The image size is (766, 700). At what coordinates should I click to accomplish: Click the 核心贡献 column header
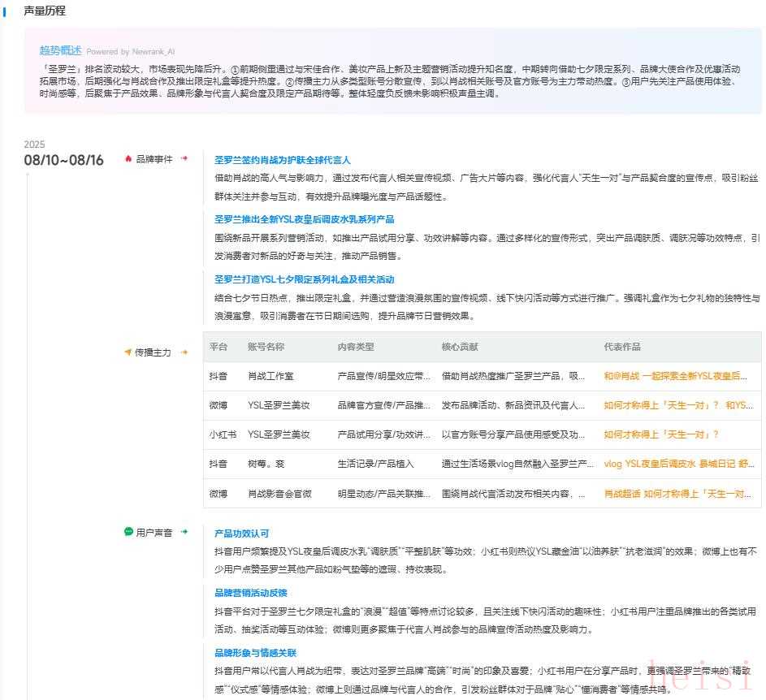pos(460,347)
